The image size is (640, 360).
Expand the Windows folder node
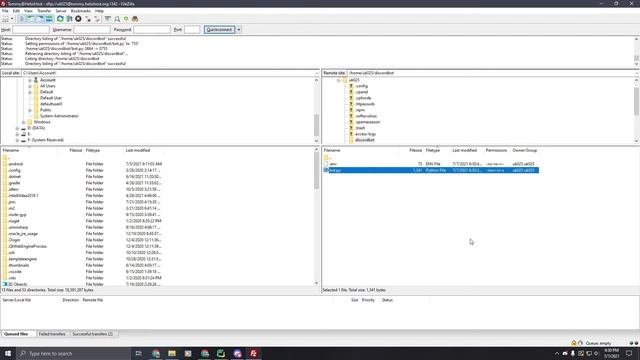pos(24,122)
